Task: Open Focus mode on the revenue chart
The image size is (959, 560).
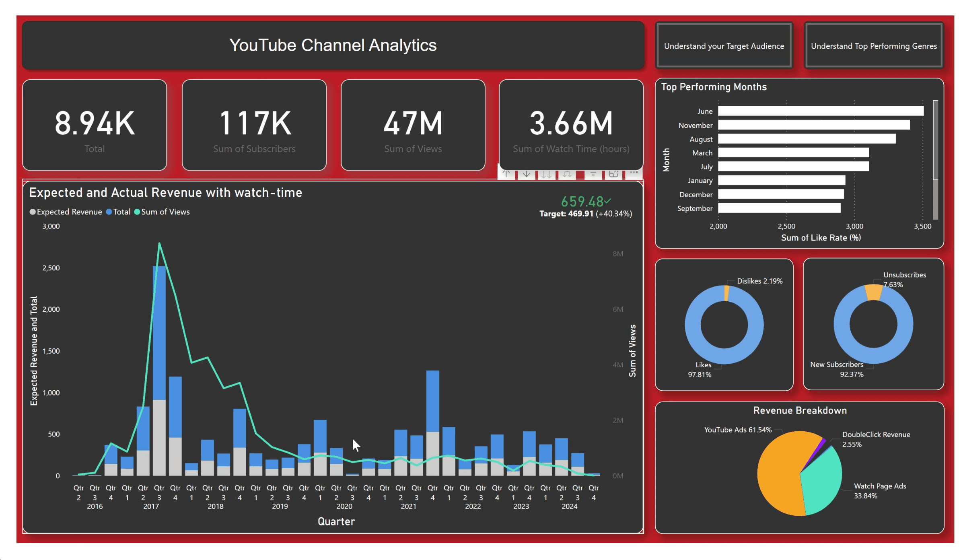Action: click(613, 174)
